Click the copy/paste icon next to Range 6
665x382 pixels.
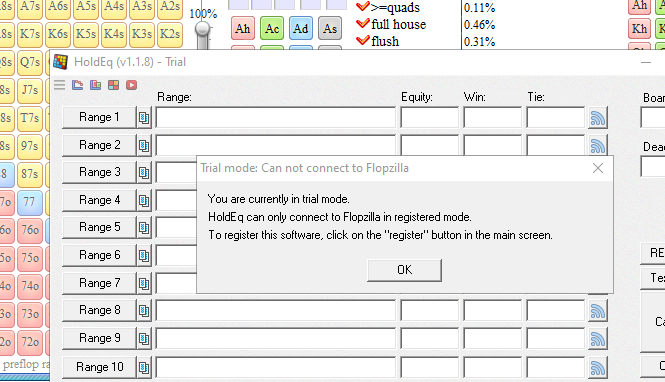coord(144,256)
